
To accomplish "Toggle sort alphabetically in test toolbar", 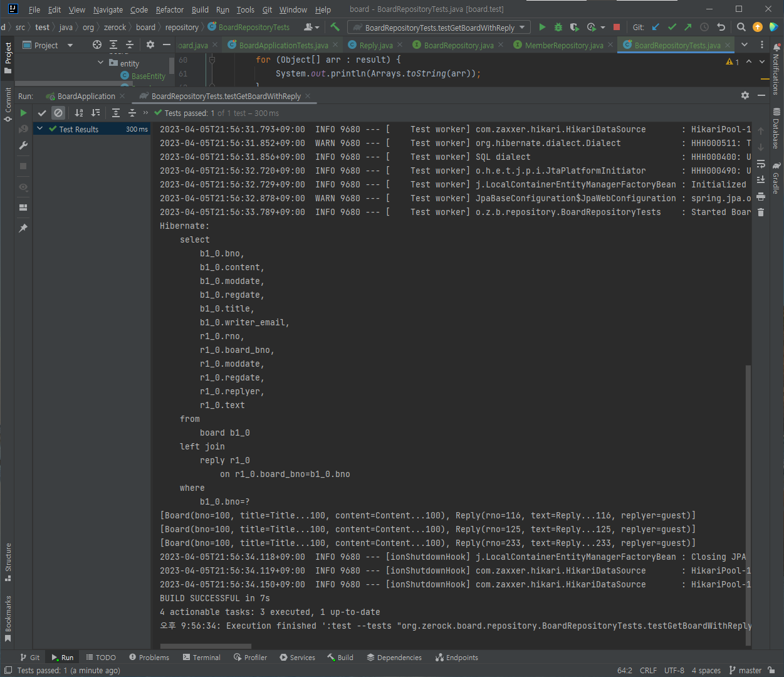I will tap(79, 113).
